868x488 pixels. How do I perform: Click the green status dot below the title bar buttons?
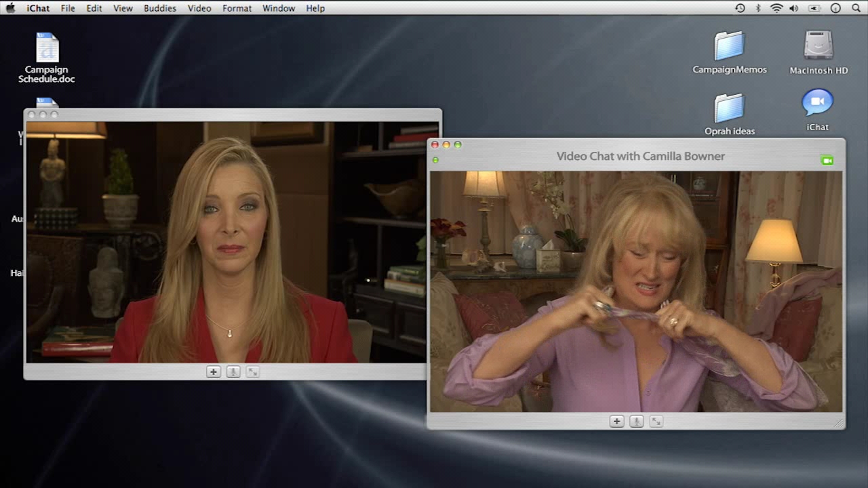pyautogui.click(x=435, y=160)
